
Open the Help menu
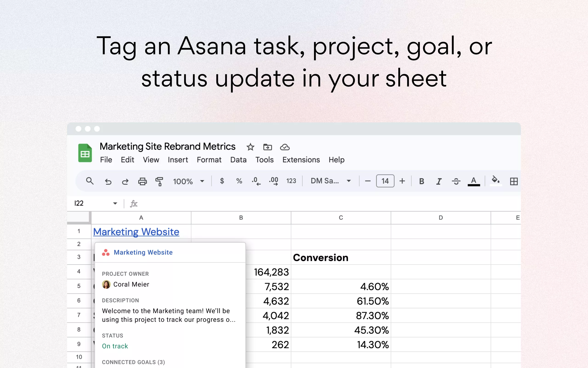pos(336,160)
